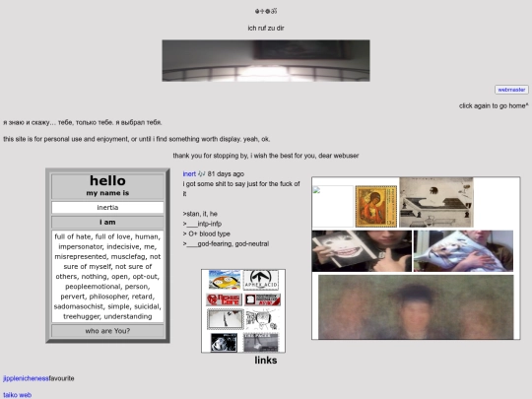The image size is (532, 399).
Task: Click the webmaster button
Action: pyautogui.click(x=511, y=90)
